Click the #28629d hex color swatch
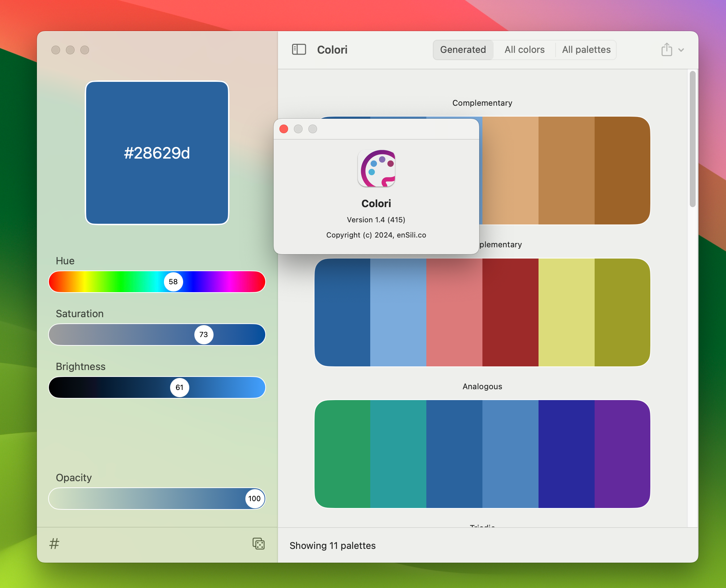The image size is (726, 588). click(157, 152)
